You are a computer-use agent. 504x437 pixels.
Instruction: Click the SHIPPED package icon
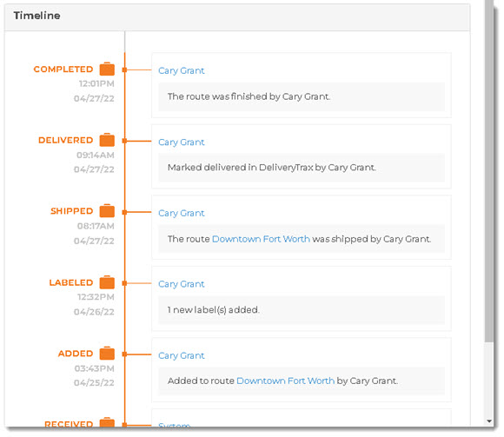click(107, 211)
